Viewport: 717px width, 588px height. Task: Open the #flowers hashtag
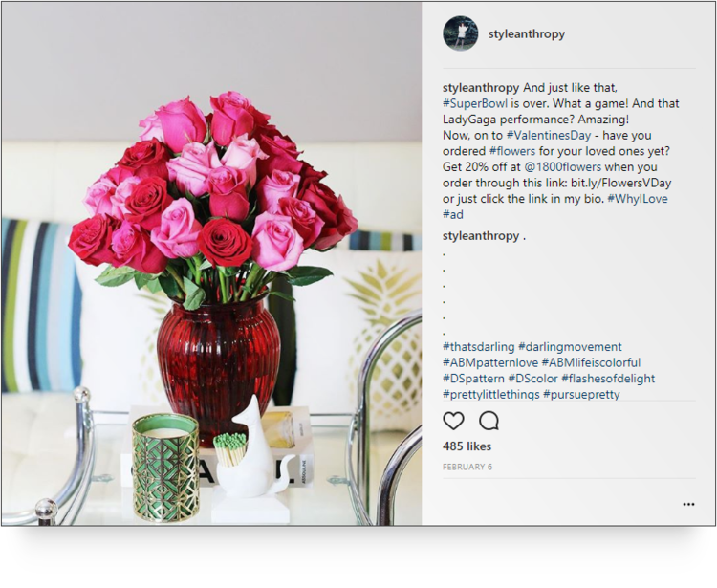512,151
